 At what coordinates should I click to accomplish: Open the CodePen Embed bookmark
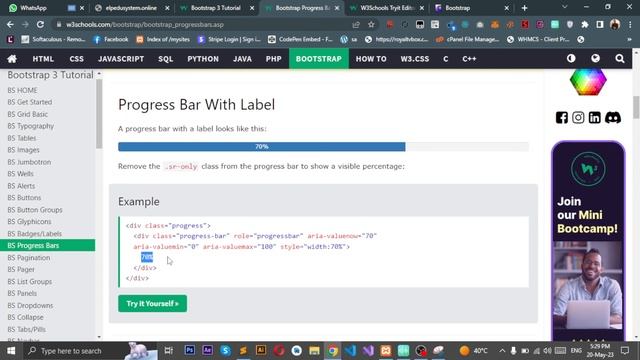pyautogui.click(x=300, y=39)
